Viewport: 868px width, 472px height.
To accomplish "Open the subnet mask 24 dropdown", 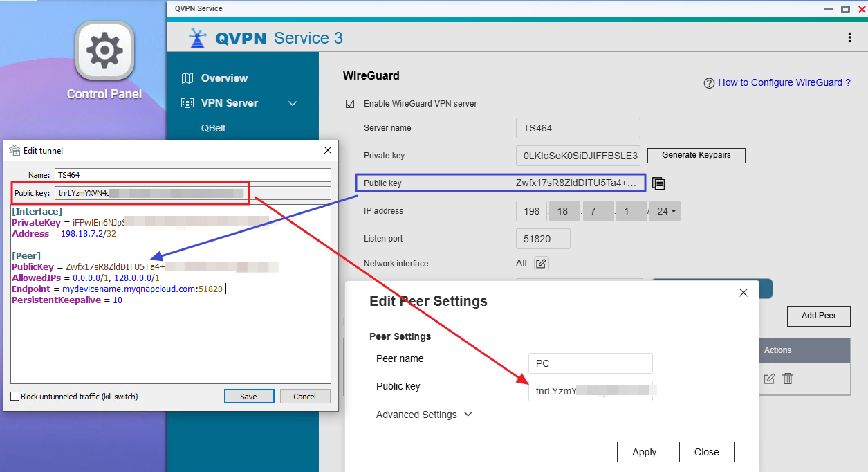I will [665, 211].
